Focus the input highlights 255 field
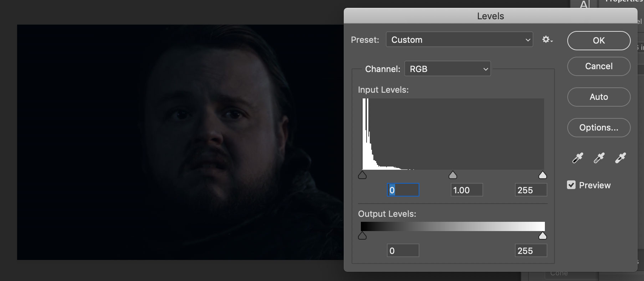Screen dimensions: 644x281 pos(531,190)
